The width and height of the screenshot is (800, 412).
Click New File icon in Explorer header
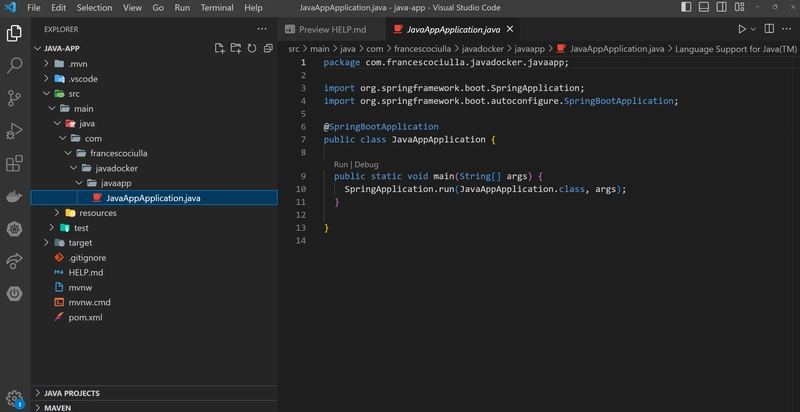click(219, 48)
